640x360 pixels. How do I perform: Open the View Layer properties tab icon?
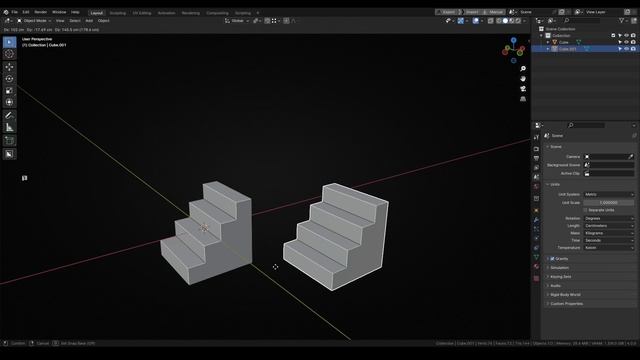coord(536,168)
